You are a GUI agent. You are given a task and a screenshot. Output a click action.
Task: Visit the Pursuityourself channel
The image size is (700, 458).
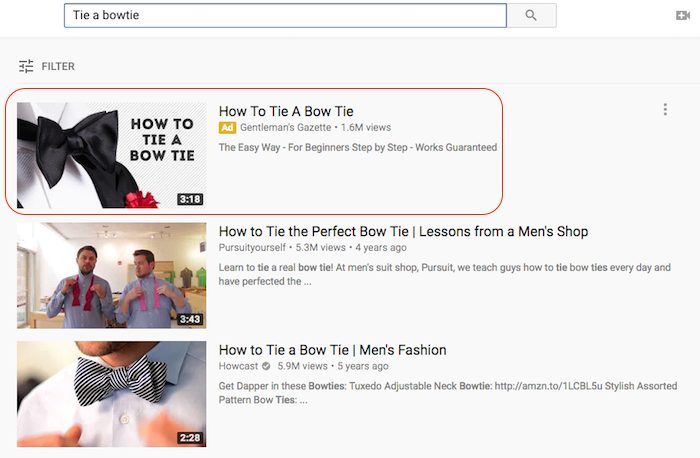252,248
